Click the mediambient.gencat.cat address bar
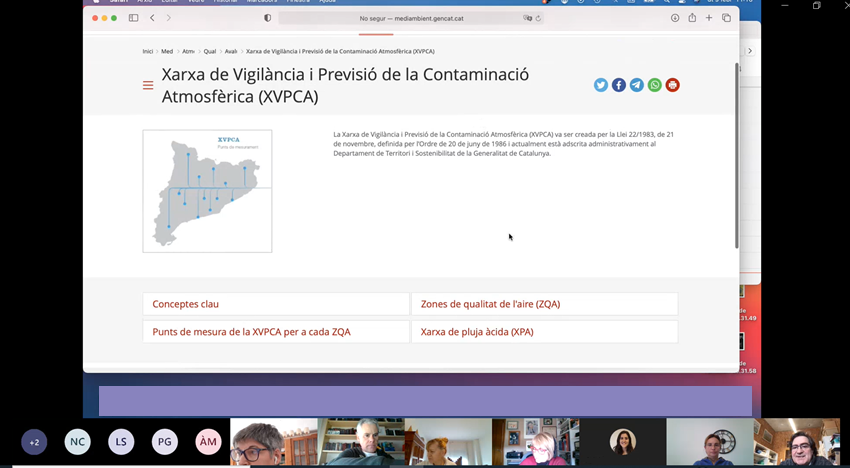Viewport: 850px width, 468px height. point(411,18)
